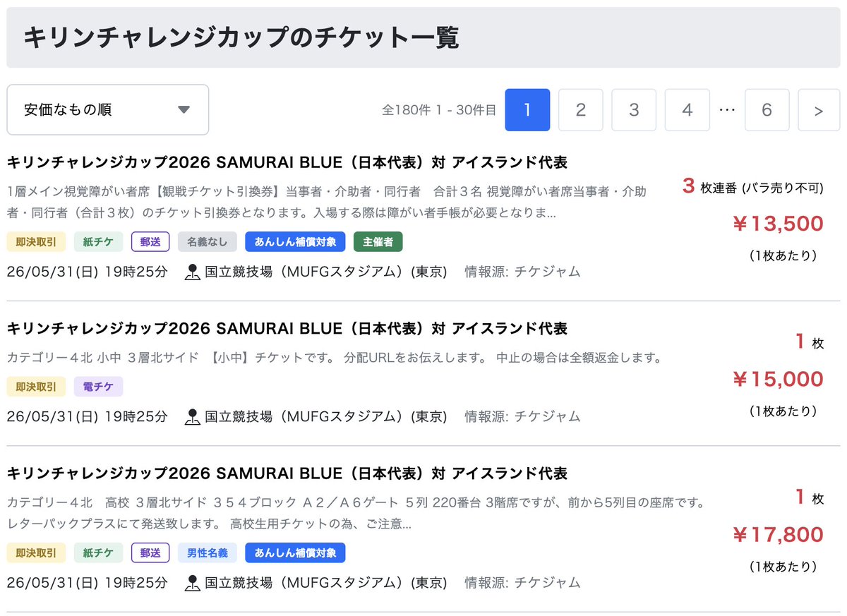
Task: Click date 26/05/31(日) in ¥15,000 listing
Action: 53,416
